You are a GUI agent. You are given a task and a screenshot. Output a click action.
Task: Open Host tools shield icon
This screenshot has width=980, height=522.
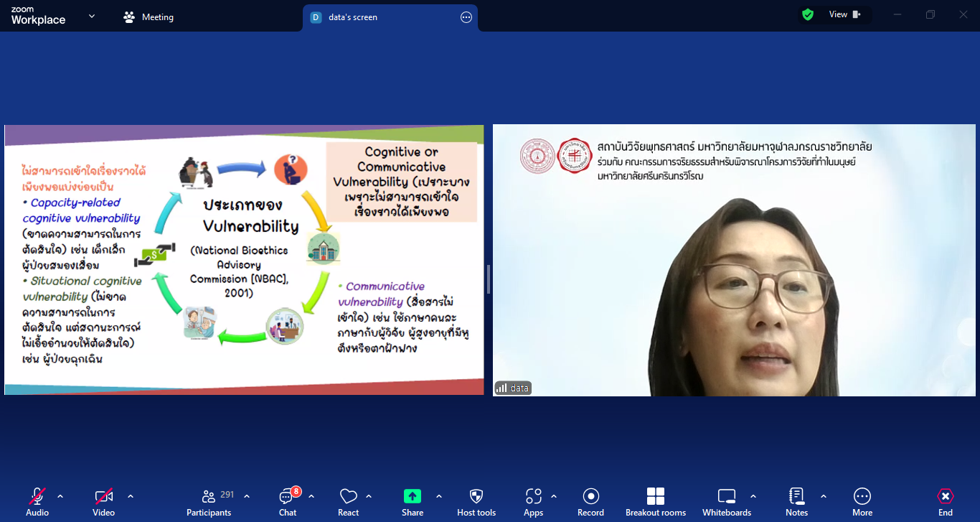pyautogui.click(x=476, y=497)
